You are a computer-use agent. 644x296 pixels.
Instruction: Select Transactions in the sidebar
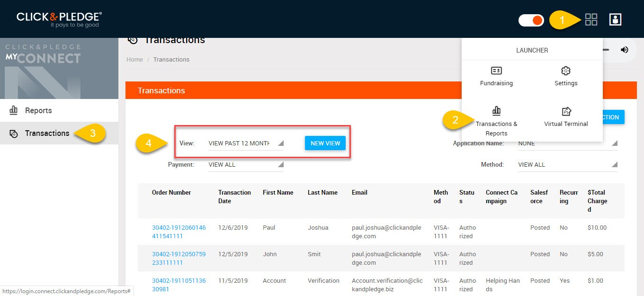click(x=59, y=133)
